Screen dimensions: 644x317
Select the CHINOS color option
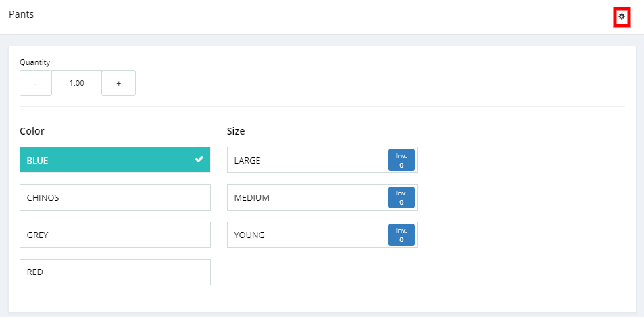115,197
